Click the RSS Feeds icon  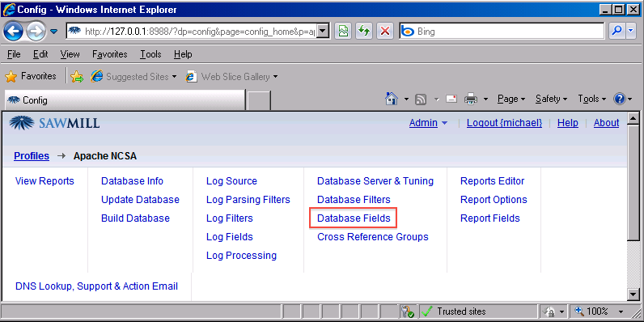pos(421,99)
